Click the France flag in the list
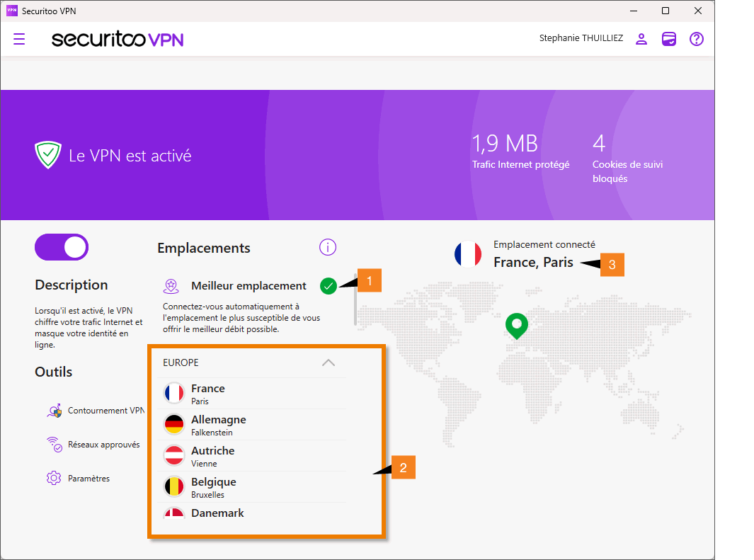 pos(174,393)
